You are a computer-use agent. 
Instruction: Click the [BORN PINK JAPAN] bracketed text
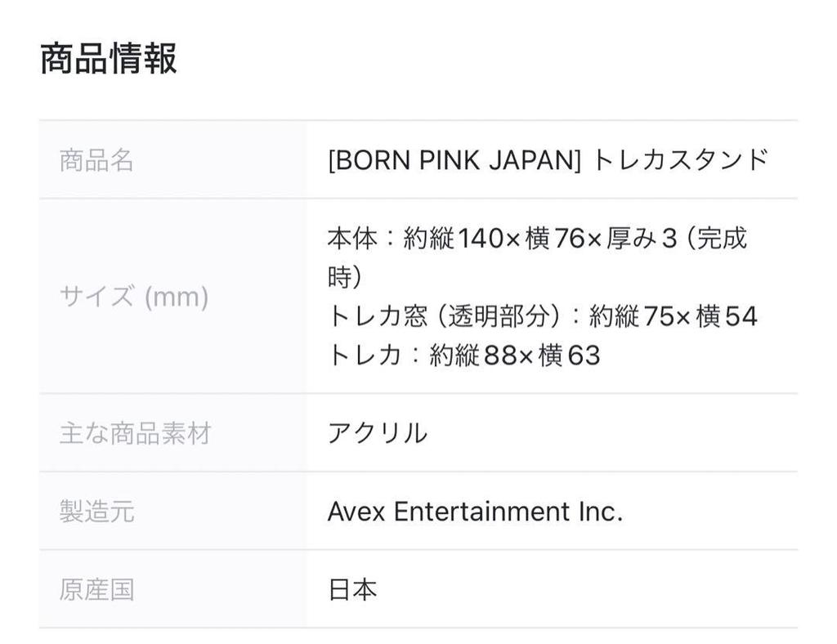tap(454, 160)
